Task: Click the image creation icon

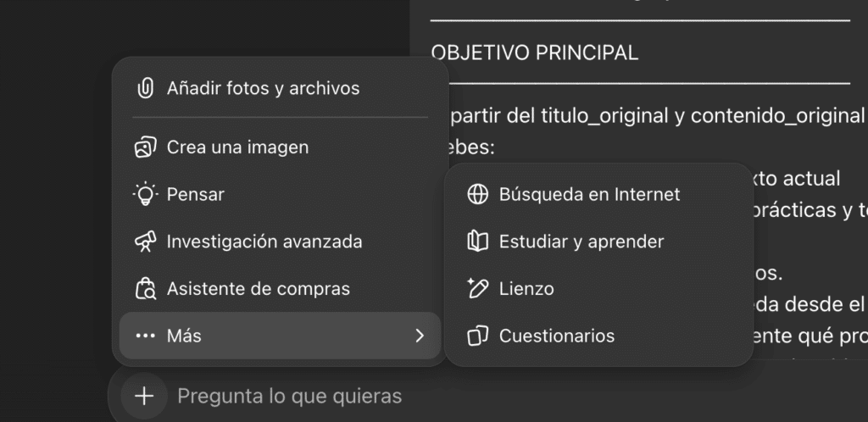Action: (145, 147)
